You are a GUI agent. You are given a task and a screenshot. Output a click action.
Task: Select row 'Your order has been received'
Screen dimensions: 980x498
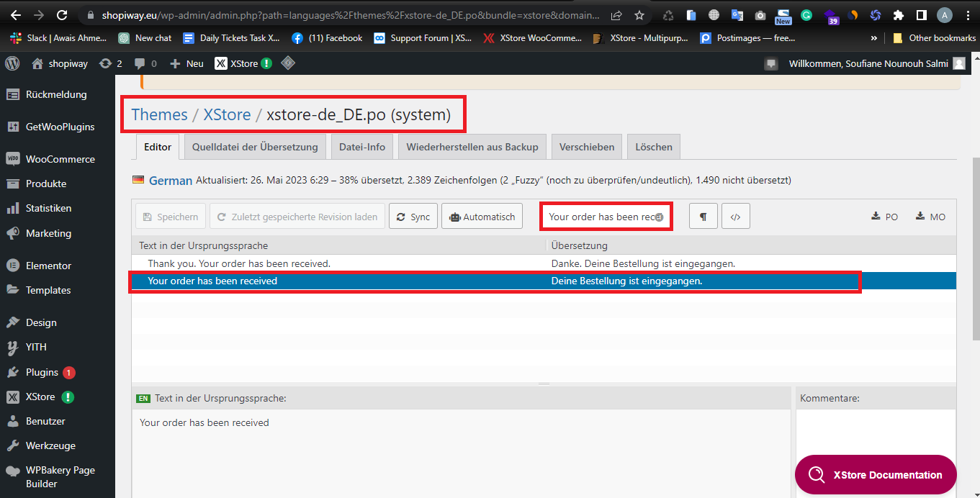[x=544, y=281]
